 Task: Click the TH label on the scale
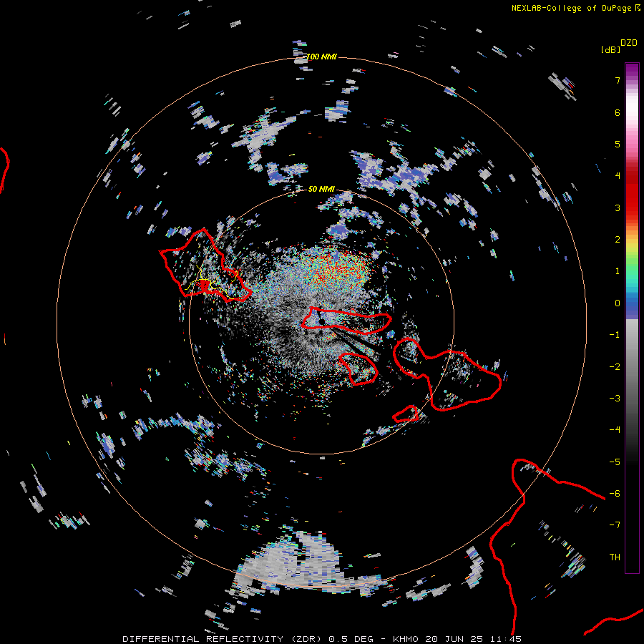coord(615,557)
